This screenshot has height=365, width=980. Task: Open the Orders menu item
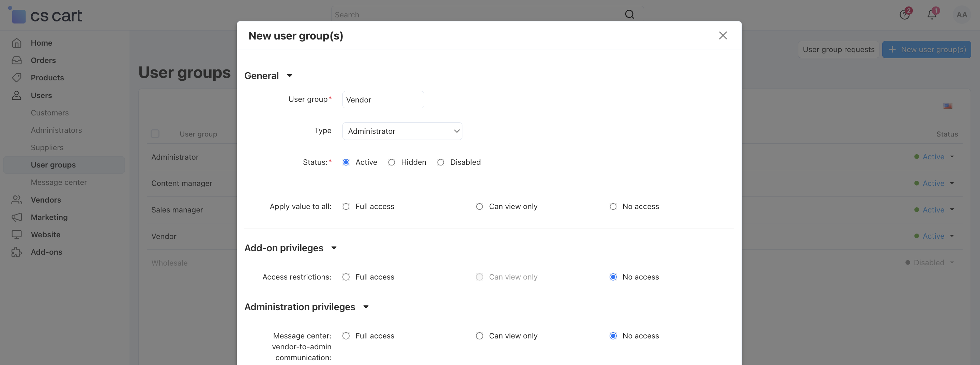(x=43, y=61)
